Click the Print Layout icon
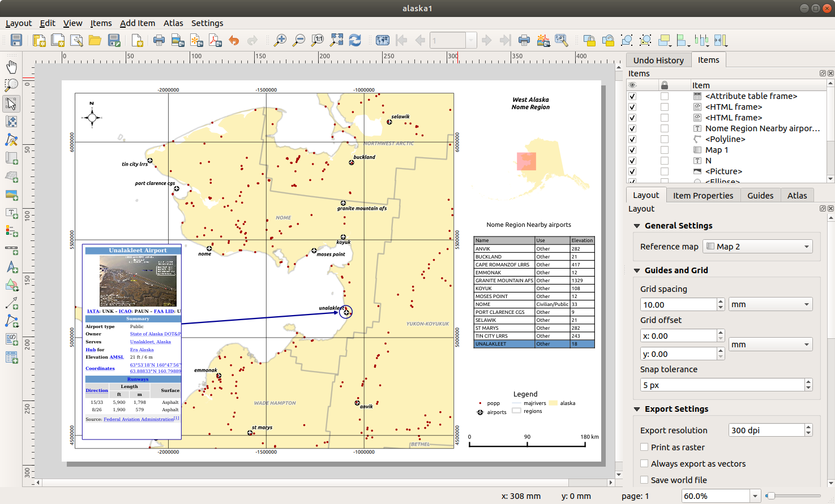Screen dimensions: 835x504 [x=159, y=40]
